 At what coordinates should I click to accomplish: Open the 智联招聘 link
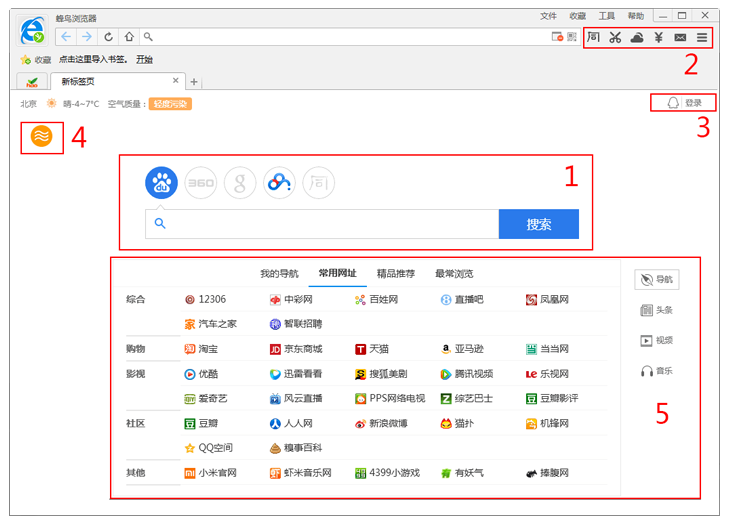click(x=296, y=324)
